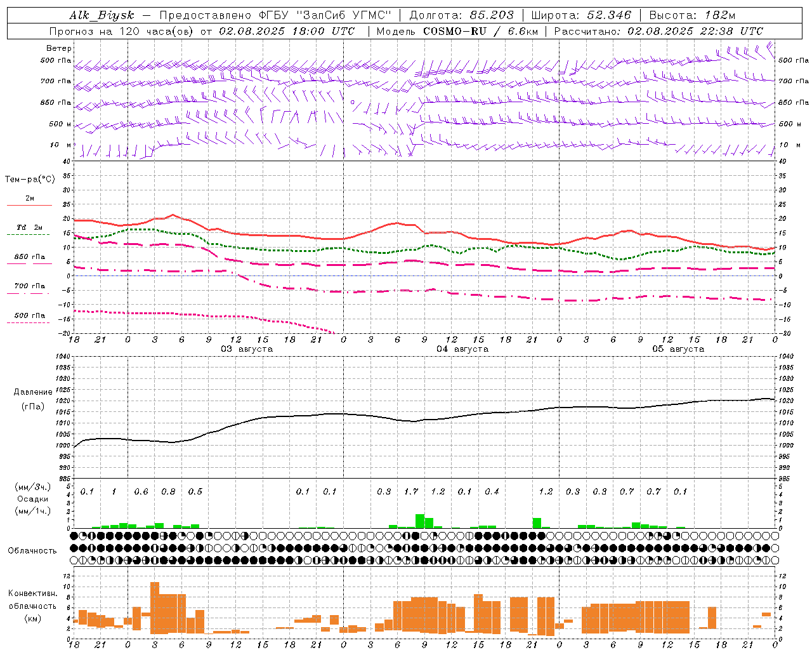This screenshot has height=650, width=812.
Task: Click the '850 гПа' entry in the temperature legend
Action: coord(29,257)
